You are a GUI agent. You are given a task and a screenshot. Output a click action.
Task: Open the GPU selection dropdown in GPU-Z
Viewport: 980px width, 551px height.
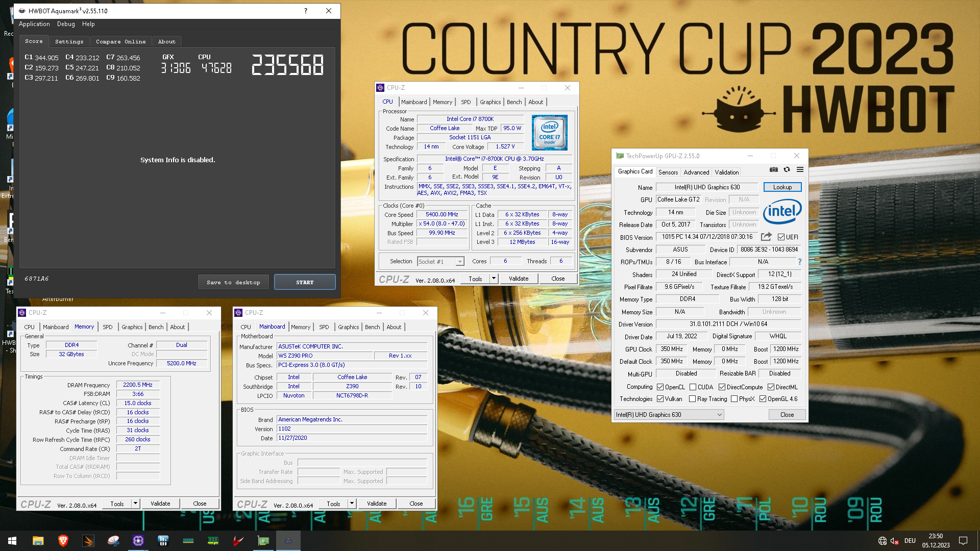point(669,415)
